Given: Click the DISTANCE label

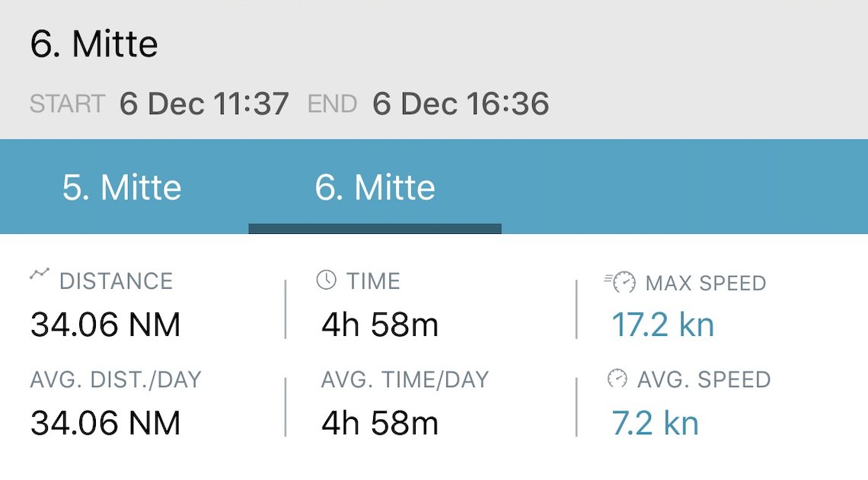Looking at the screenshot, I should click(116, 281).
